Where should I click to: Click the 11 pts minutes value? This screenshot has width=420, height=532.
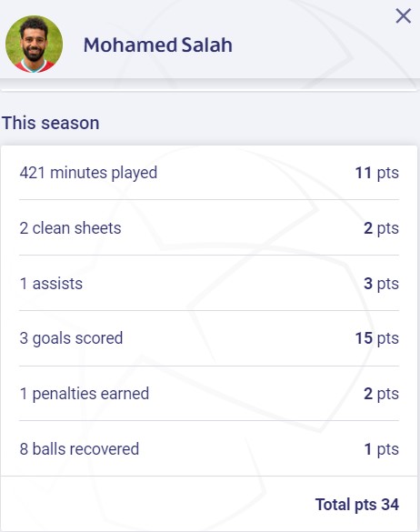377,173
